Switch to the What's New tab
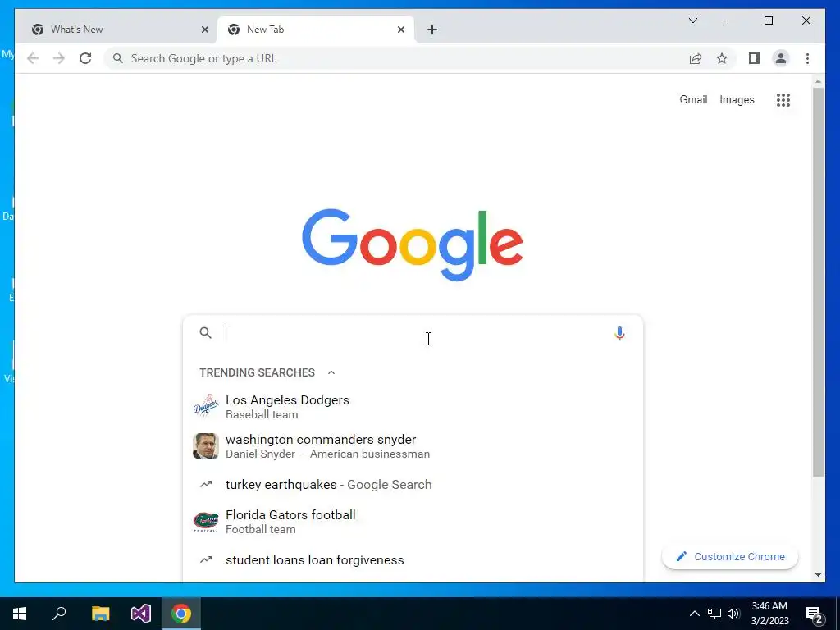The height and width of the screenshot is (630, 840). coord(116,30)
